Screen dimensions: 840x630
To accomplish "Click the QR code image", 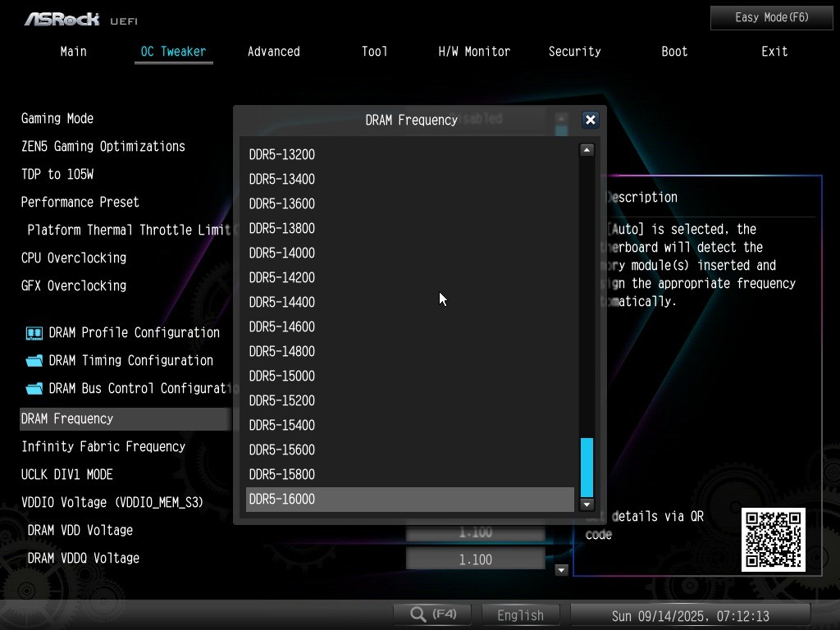I will 773,540.
